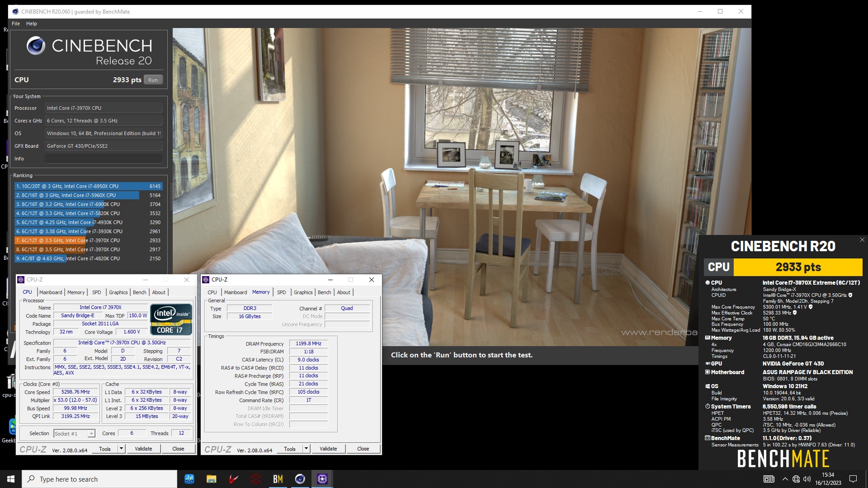868x488 pixels.
Task: Click Tools button in left CPU-Z window
Action: [105, 449]
